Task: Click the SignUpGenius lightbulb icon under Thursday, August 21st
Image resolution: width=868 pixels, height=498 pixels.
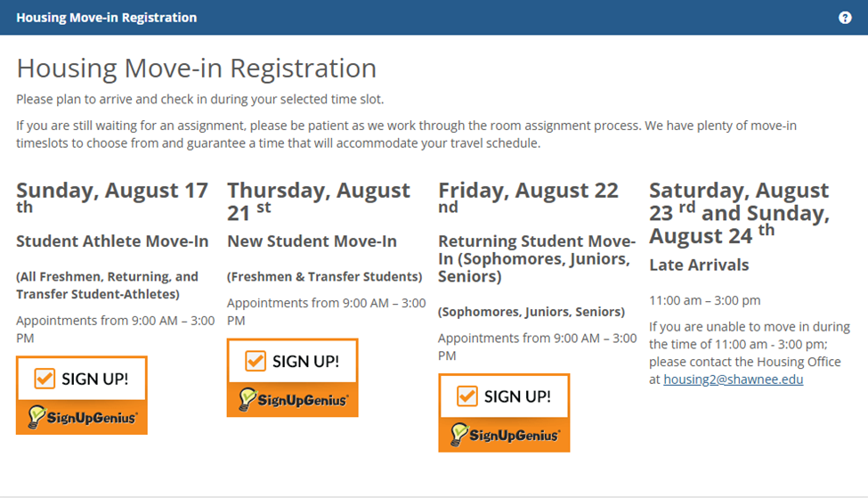Action: (x=247, y=399)
